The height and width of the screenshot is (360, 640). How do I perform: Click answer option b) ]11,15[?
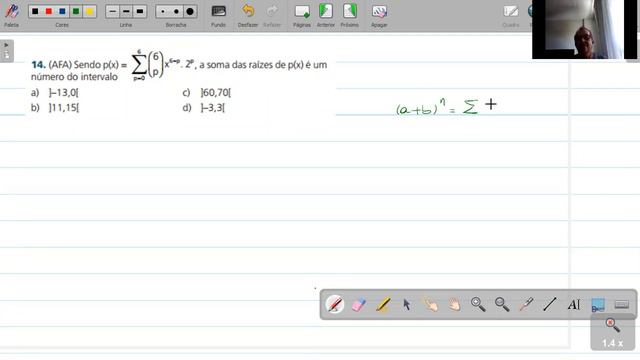click(55, 108)
